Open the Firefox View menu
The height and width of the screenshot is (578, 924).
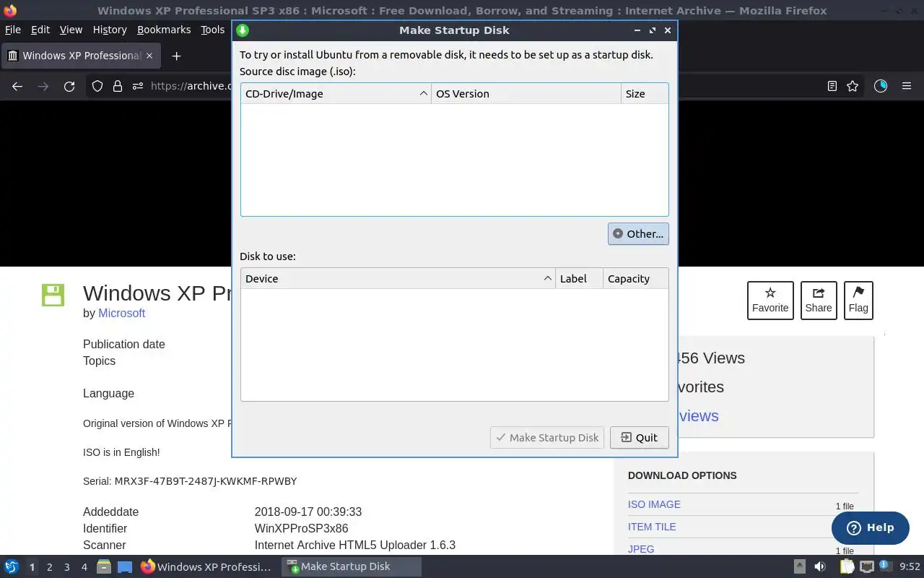tap(71, 30)
